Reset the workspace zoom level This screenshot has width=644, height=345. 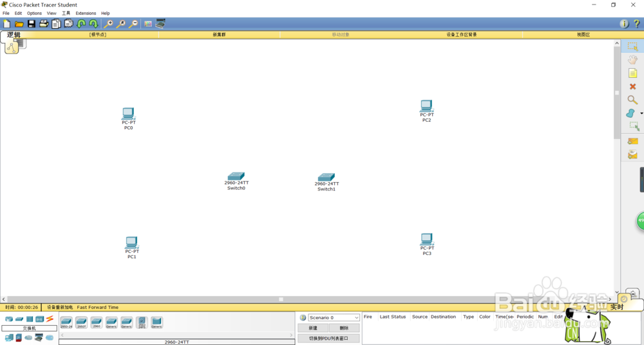pyautogui.click(x=120, y=24)
